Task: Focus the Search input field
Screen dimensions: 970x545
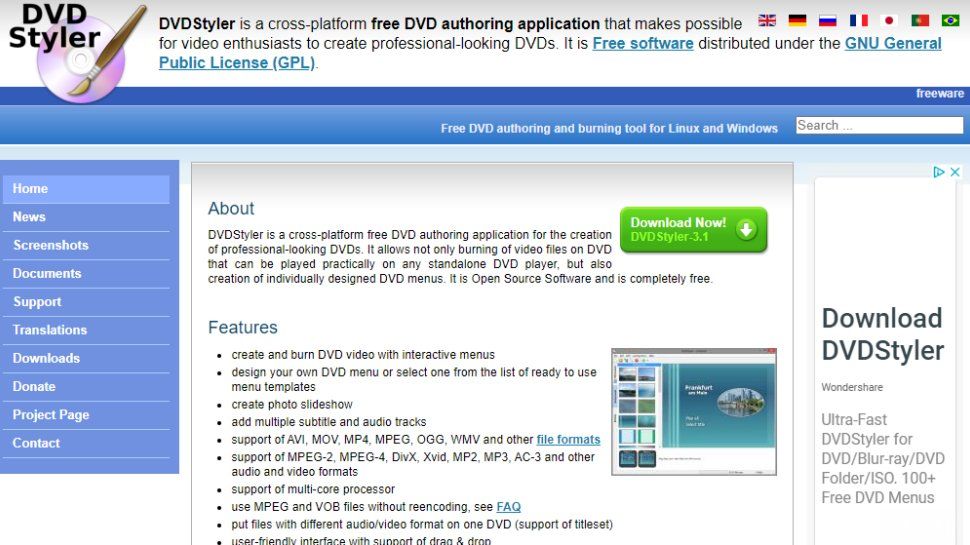Action: tap(879, 126)
